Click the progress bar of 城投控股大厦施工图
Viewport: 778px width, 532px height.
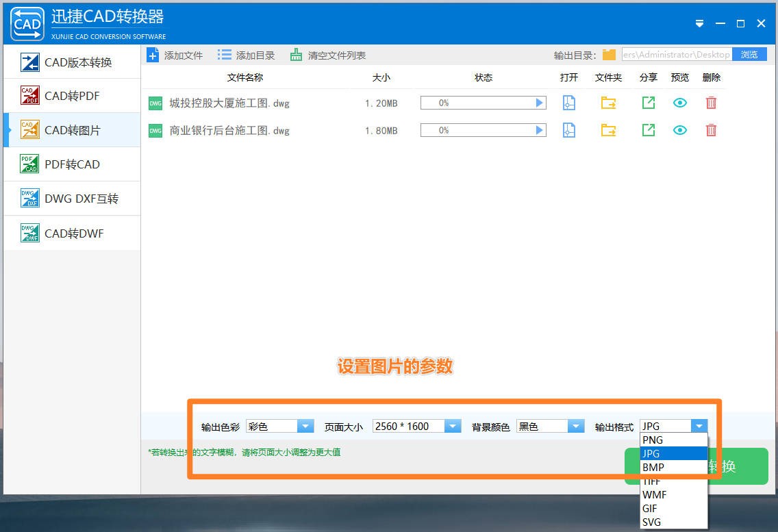(x=483, y=103)
